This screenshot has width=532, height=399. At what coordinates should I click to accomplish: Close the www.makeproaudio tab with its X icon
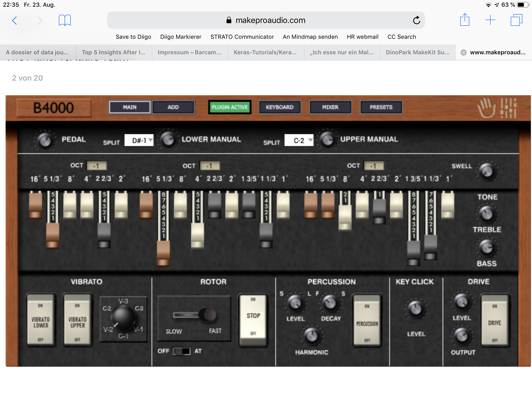coord(463,52)
